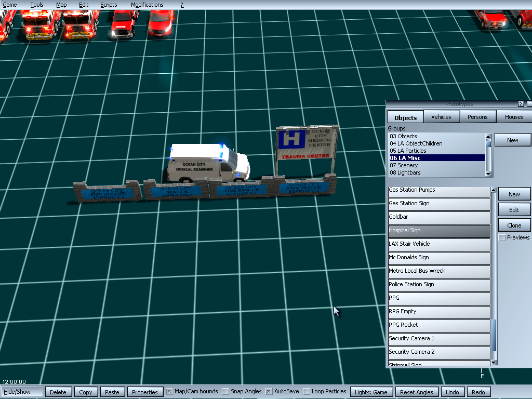Screen dimensions: 532x399
Task: Select the Gas Station Sign prototype
Action: tap(439, 204)
